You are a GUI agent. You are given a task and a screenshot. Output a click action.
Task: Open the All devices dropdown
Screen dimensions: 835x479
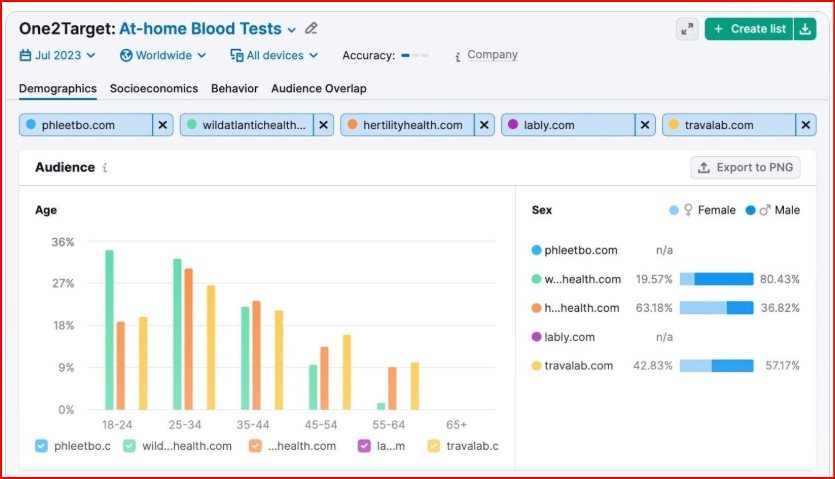pyautogui.click(x=274, y=55)
